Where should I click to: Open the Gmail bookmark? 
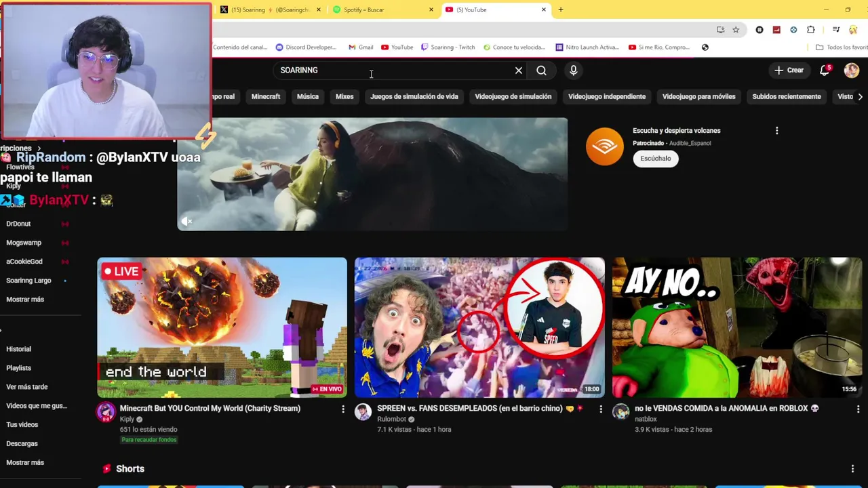[361, 47]
